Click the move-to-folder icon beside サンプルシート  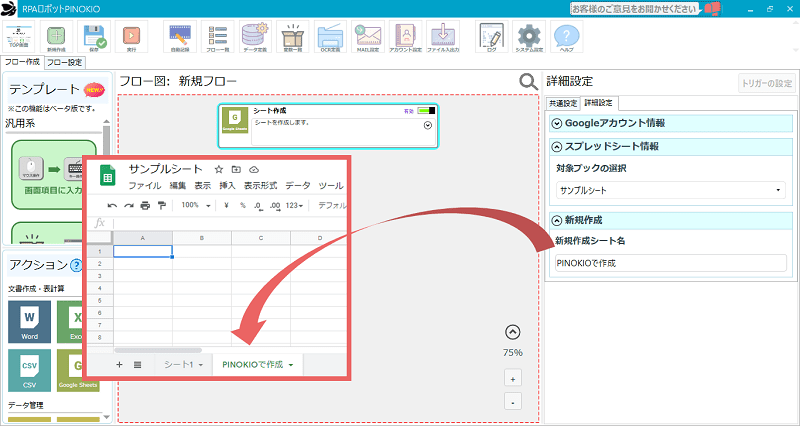[x=236, y=169]
